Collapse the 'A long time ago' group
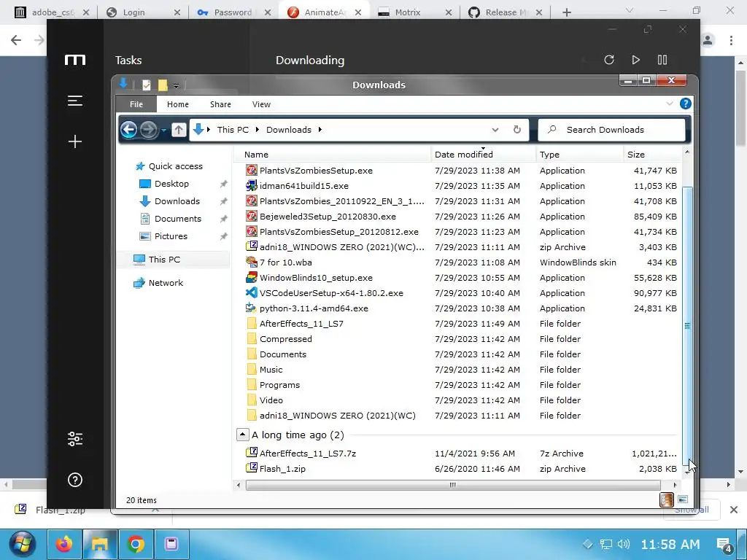The image size is (747, 560). point(242,435)
